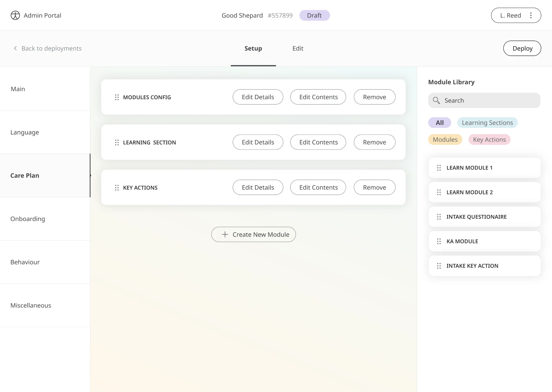Image resolution: width=552 pixels, height=392 pixels.
Task: Edit Contents of MODULES CONFIG
Action: (x=318, y=97)
